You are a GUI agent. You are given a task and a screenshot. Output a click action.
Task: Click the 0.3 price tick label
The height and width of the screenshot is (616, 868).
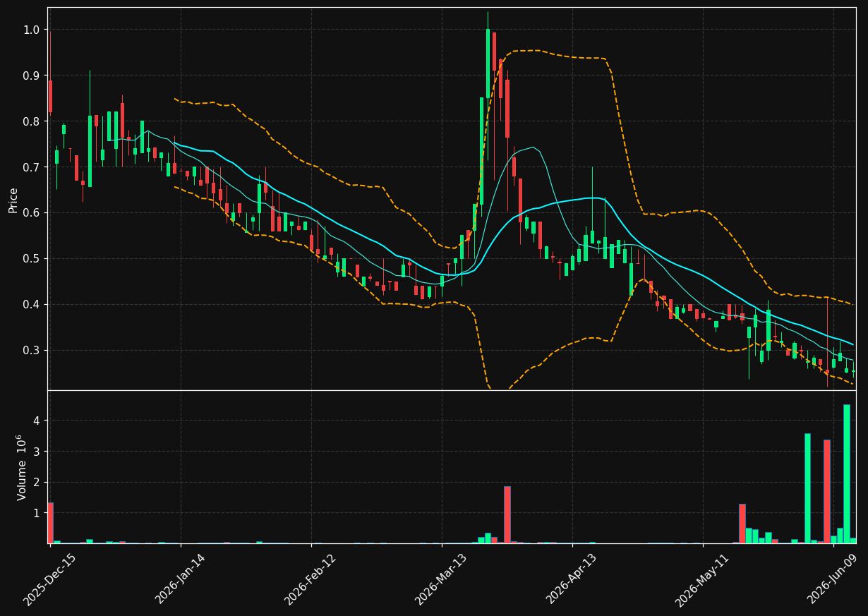click(x=32, y=351)
